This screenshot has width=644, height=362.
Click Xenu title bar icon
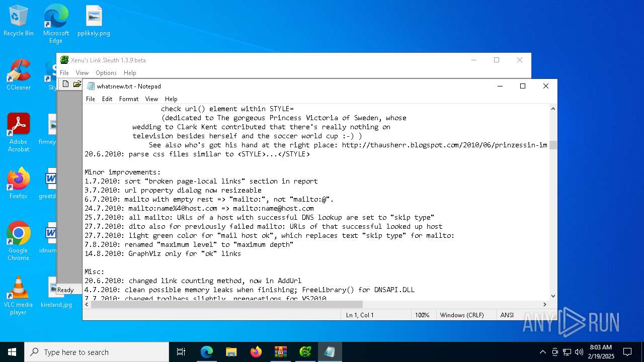coord(64,60)
